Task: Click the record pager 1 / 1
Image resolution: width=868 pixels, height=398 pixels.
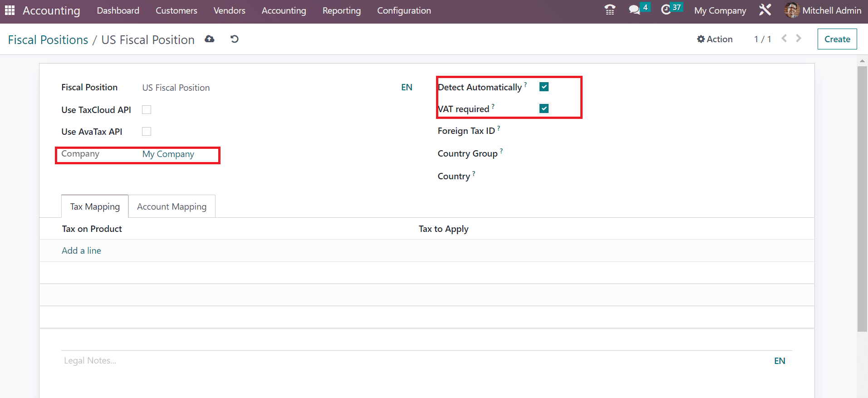Action: tap(762, 39)
